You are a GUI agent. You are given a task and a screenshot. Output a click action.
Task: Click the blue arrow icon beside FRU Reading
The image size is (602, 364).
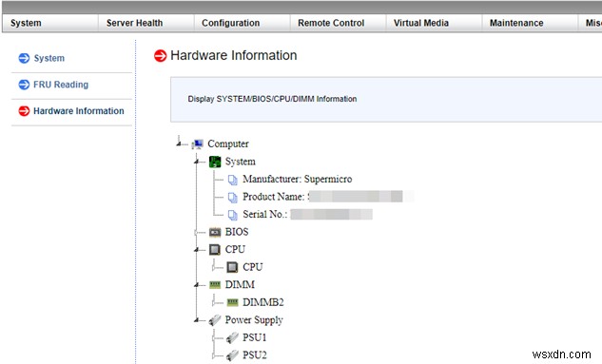click(24, 85)
